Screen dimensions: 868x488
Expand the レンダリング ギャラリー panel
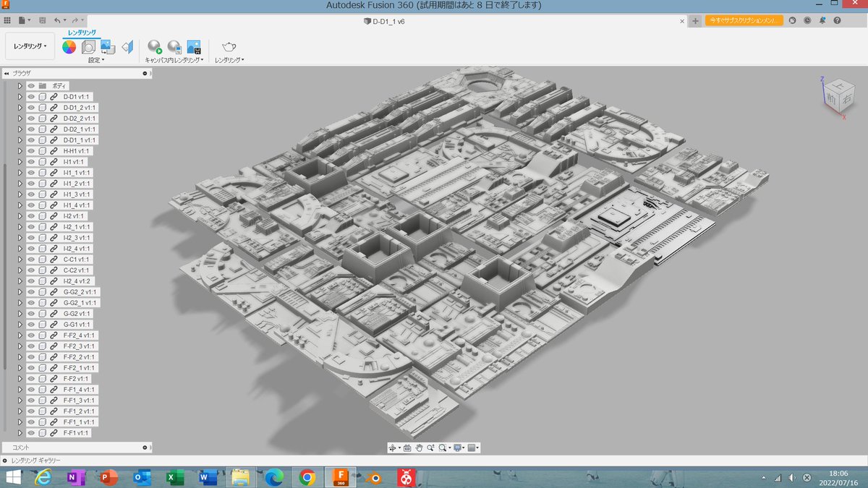(x=6, y=461)
